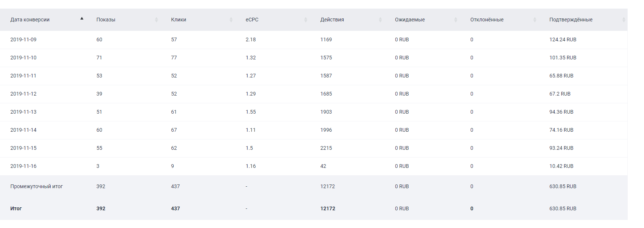Click sort icon next to Клики
Image resolution: width=644 pixels, height=228 pixels.
click(x=231, y=20)
